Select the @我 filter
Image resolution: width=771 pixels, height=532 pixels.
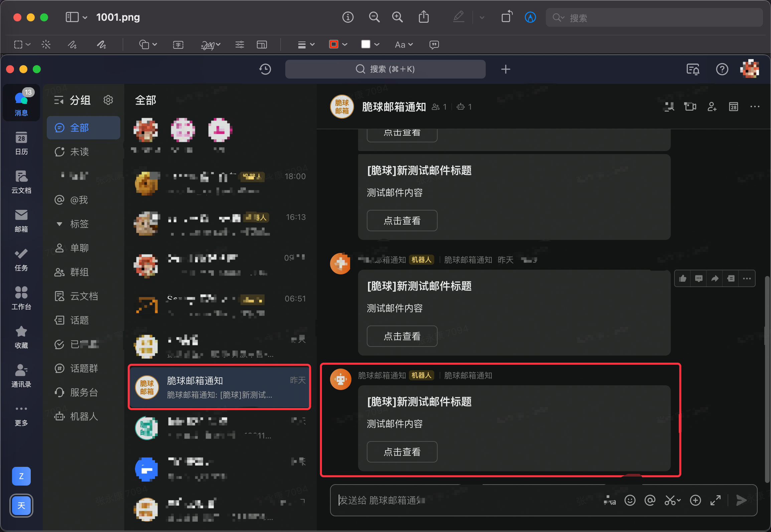pos(84,200)
